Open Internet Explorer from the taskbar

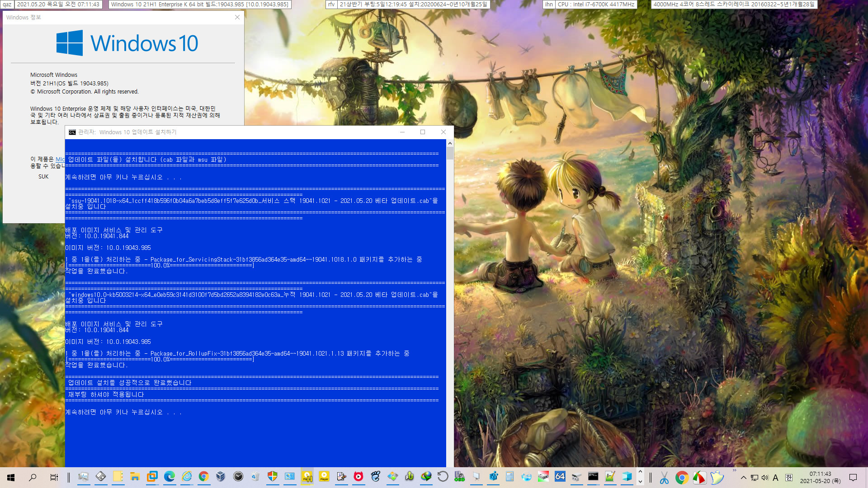[186, 477]
